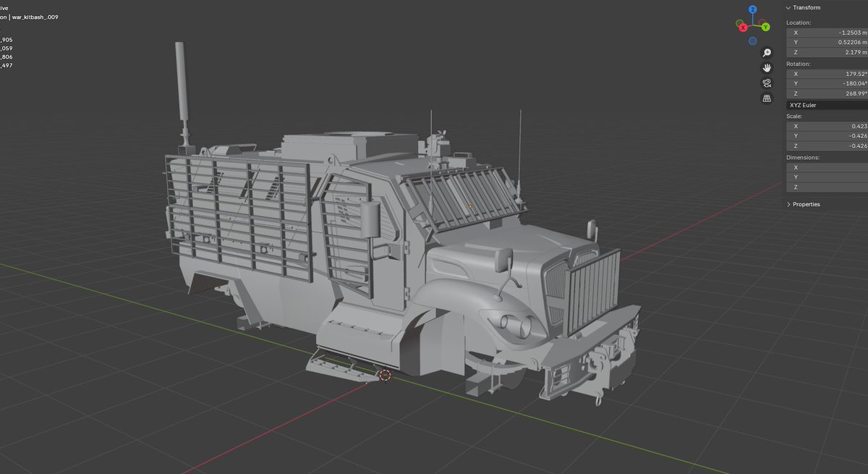Click the hand pan view icon
The width and height of the screenshot is (868, 474).
[767, 68]
